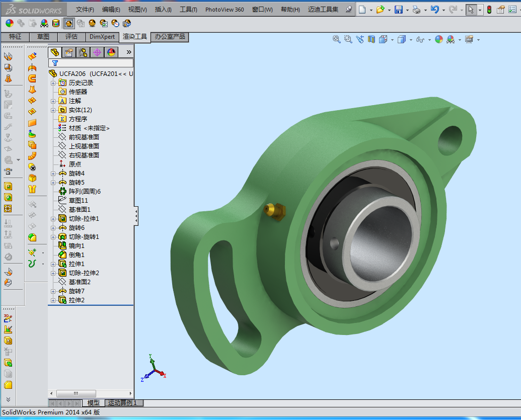The image size is (521, 420).
Task: Select the FeatureManager design tree tab
Action: (x=55, y=52)
